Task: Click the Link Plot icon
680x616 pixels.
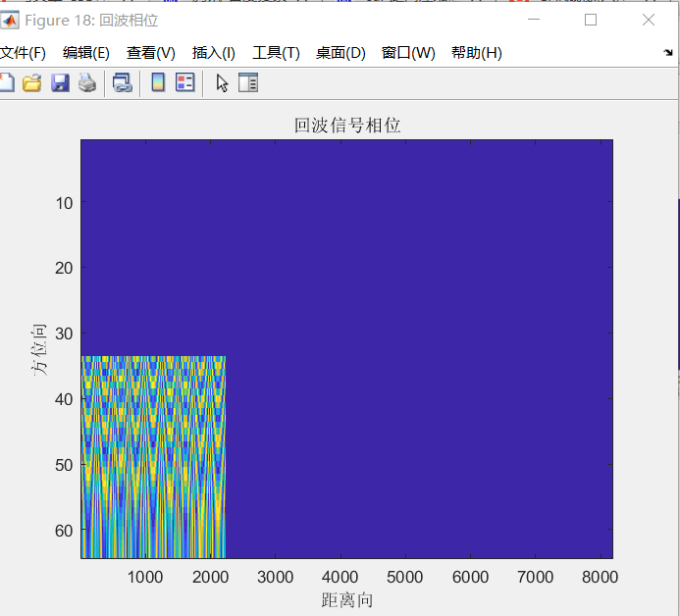Action: click(x=123, y=82)
